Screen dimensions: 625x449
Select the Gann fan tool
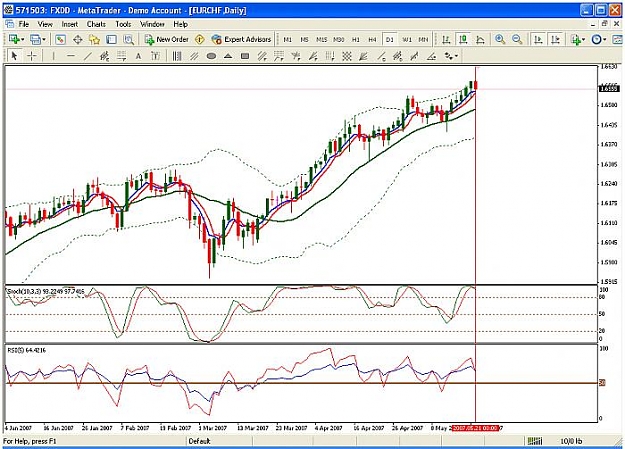363,56
